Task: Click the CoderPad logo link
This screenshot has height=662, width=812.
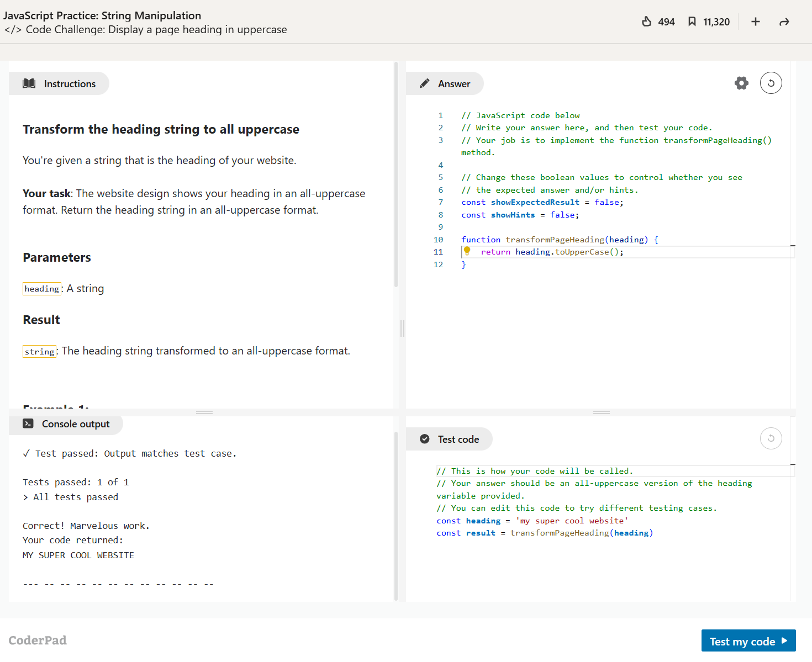Action: (38, 640)
